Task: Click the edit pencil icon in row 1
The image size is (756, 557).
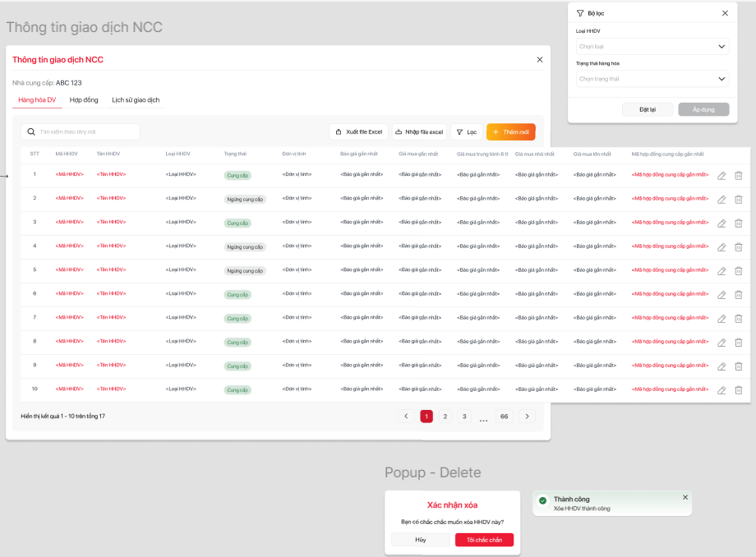Action: pos(721,175)
